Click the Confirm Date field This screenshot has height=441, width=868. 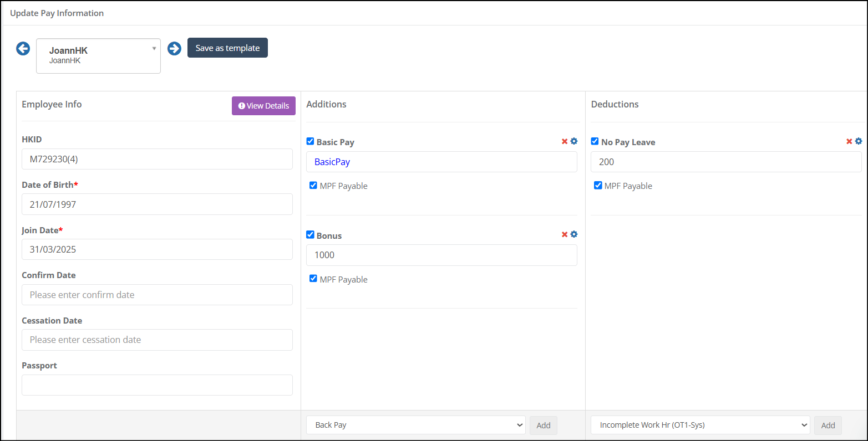(x=157, y=295)
